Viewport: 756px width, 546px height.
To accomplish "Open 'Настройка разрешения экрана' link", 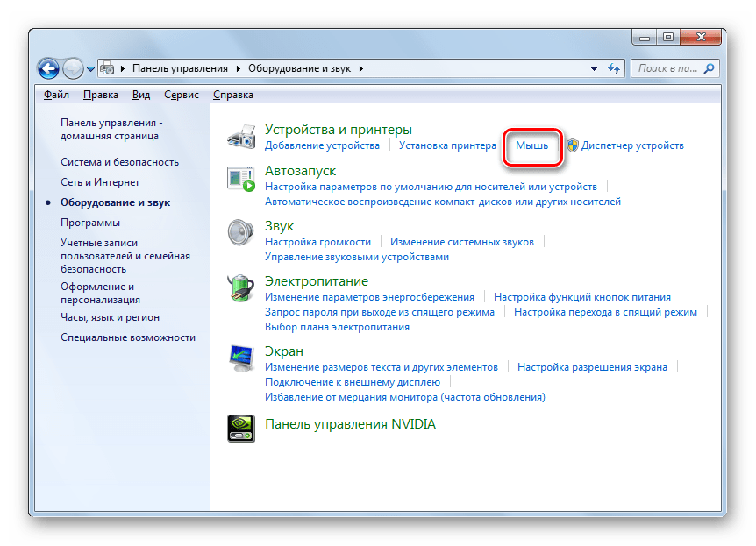I will coord(592,367).
